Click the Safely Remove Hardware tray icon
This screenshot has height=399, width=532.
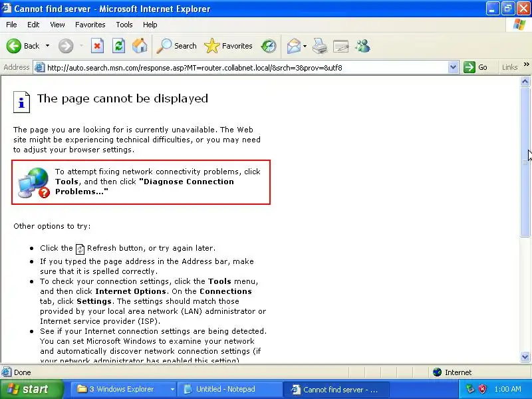470,389
